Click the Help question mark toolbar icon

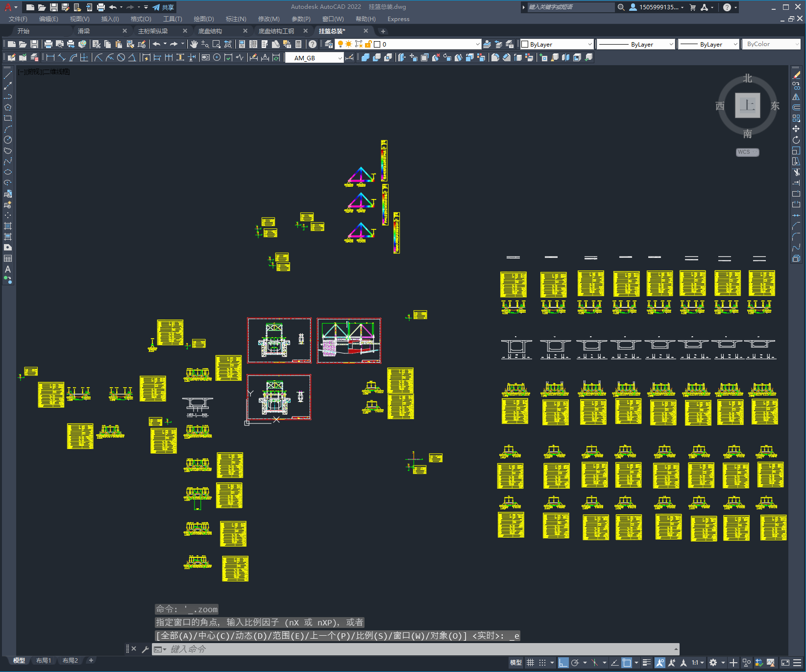pyautogui.click(x=313, y=44)
